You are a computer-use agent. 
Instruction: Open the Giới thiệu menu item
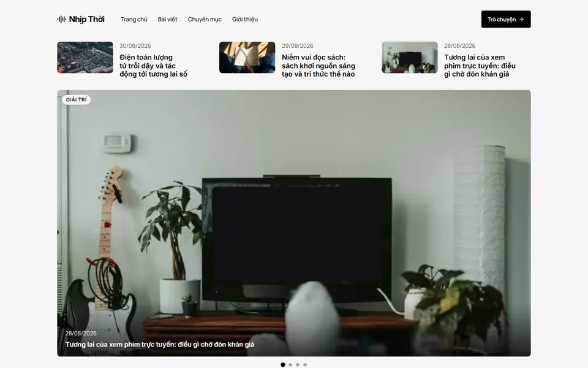(245, 19)
